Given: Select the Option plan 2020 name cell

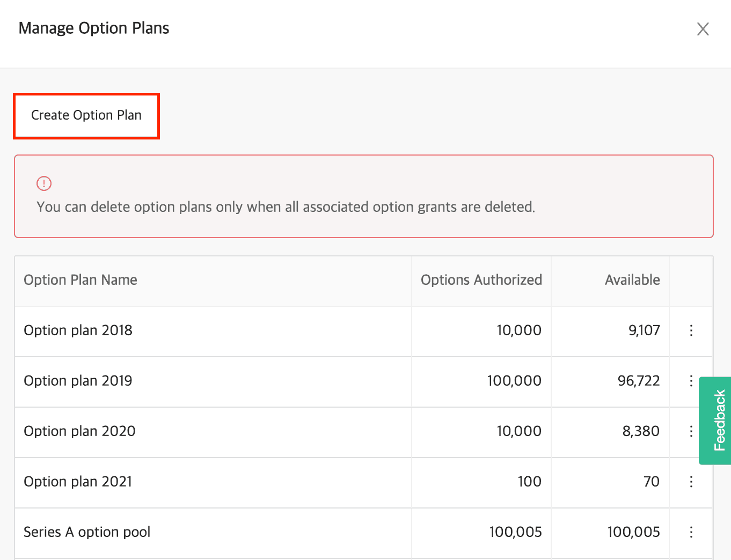Looking at the screenshot, I should 79,432.
